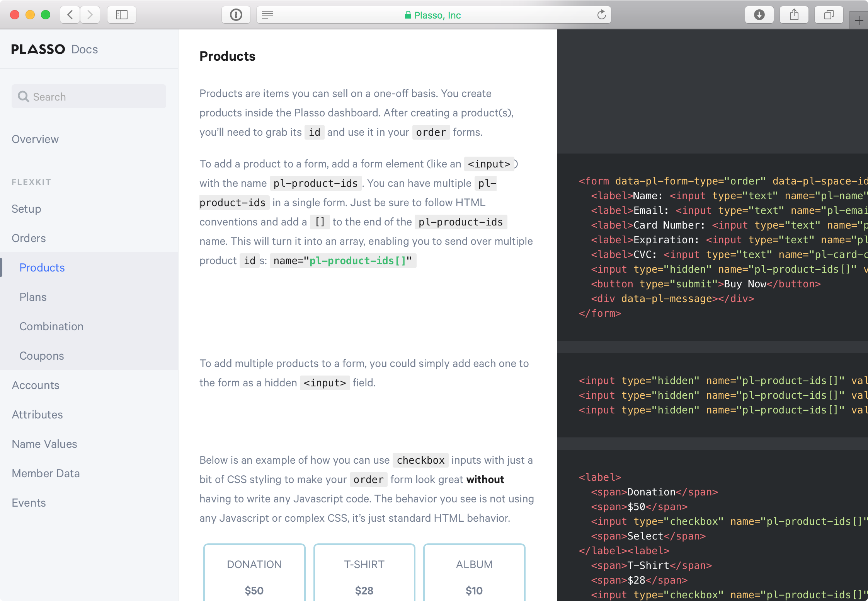
Task: Select Combination in the sidebar
Action: [51, 326]
